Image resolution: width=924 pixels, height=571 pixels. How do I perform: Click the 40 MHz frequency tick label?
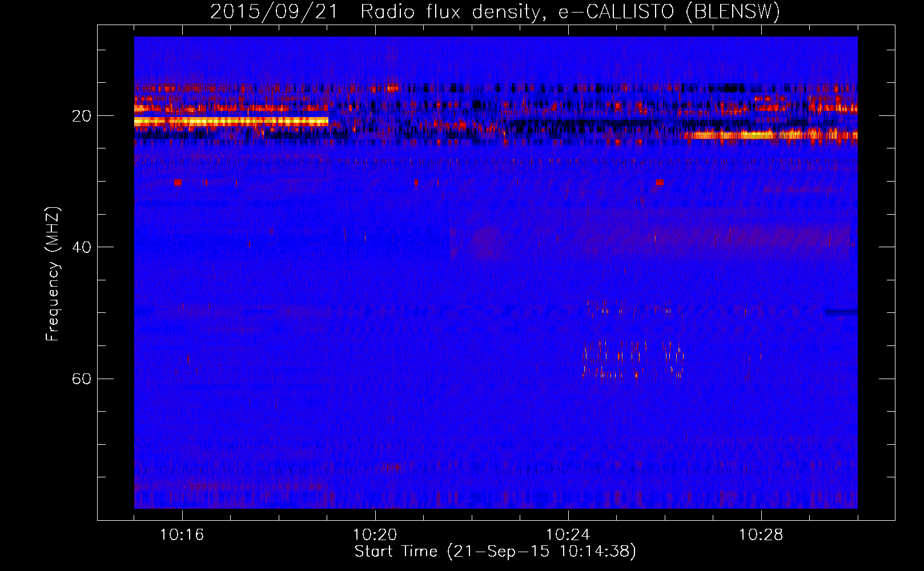tap(82, 248)
